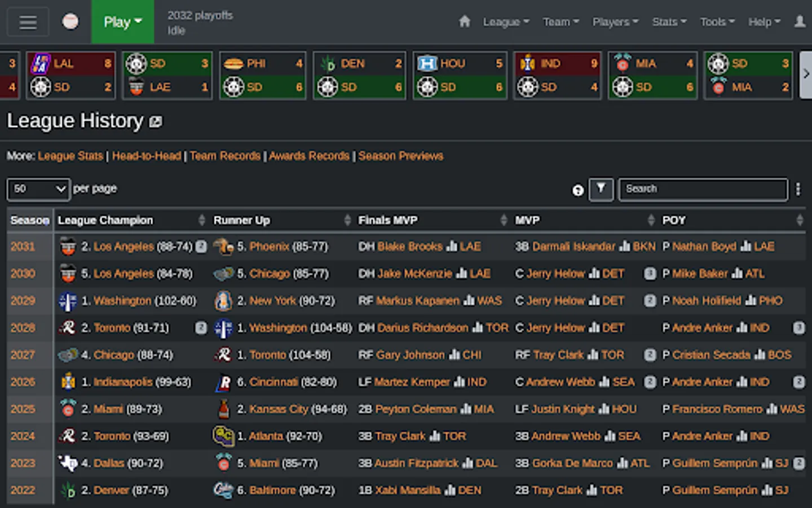Viewport: 812px width, 508px height.
Task: Open Blake Brooks stats bar-chart icon
Action: coord(452,247)
